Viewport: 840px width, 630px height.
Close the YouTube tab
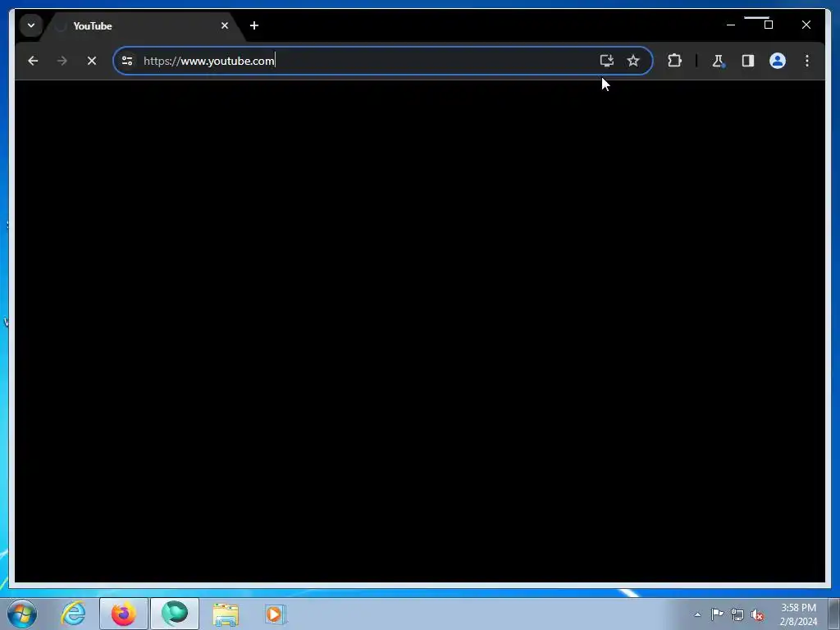225,25
